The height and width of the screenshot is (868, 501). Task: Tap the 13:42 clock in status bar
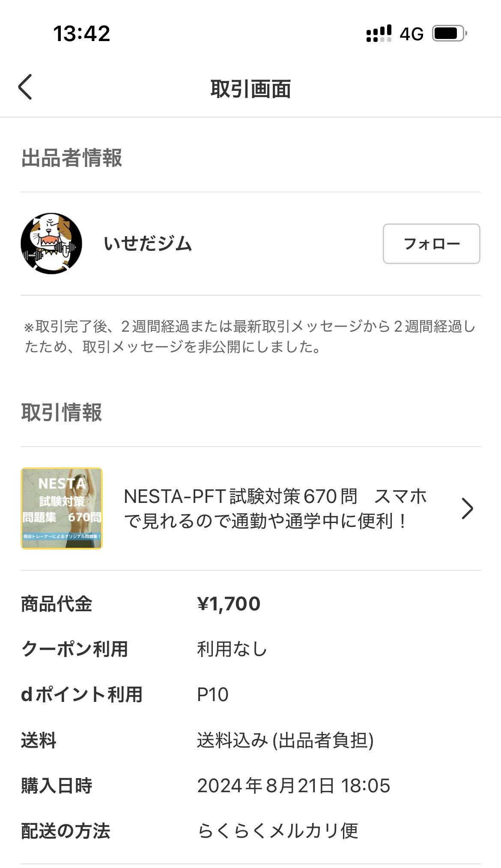81,33
